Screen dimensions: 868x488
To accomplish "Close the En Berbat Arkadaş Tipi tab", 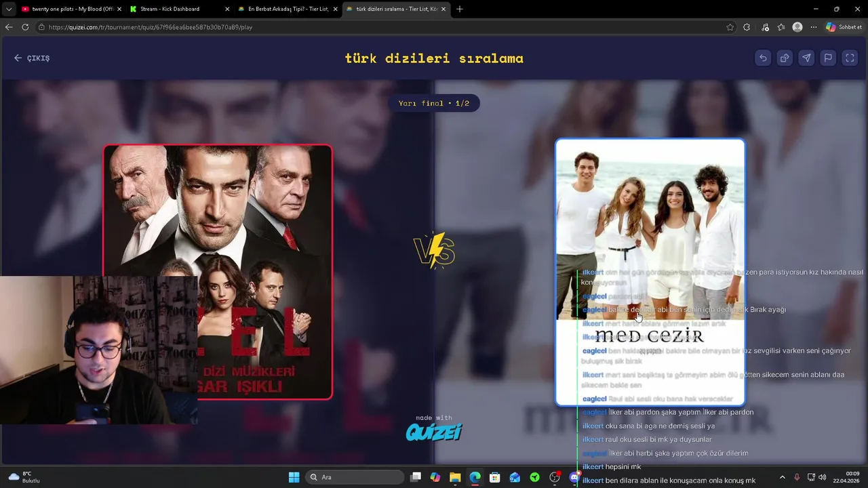I will pos(336,9).
